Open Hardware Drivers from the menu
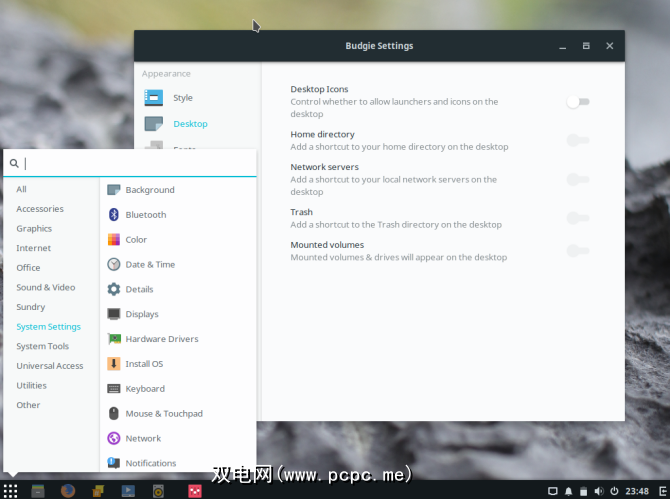 coord(162,339)
